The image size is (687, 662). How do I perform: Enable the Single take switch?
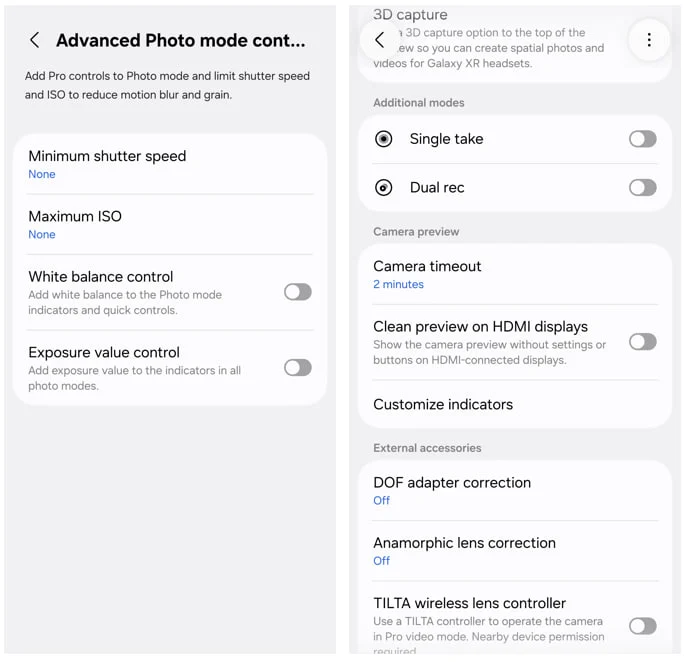click(x=642, y=139)
